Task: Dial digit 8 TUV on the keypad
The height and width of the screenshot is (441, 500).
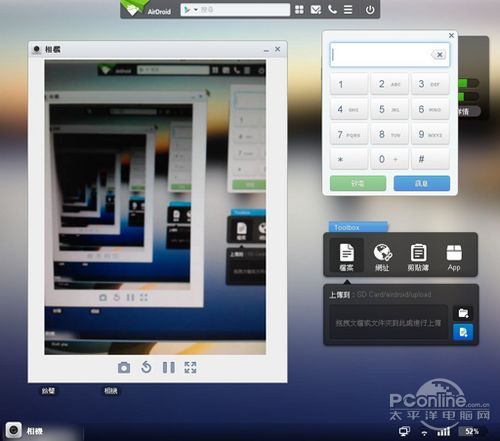Action: [x=389, y=134]
